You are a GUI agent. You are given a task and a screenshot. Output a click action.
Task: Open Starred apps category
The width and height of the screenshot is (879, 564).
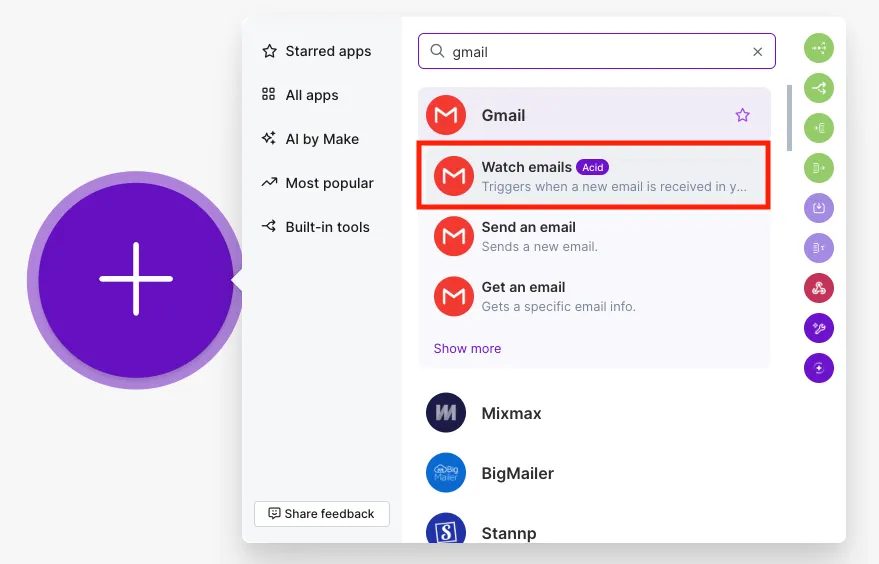[x=317, y=51]
